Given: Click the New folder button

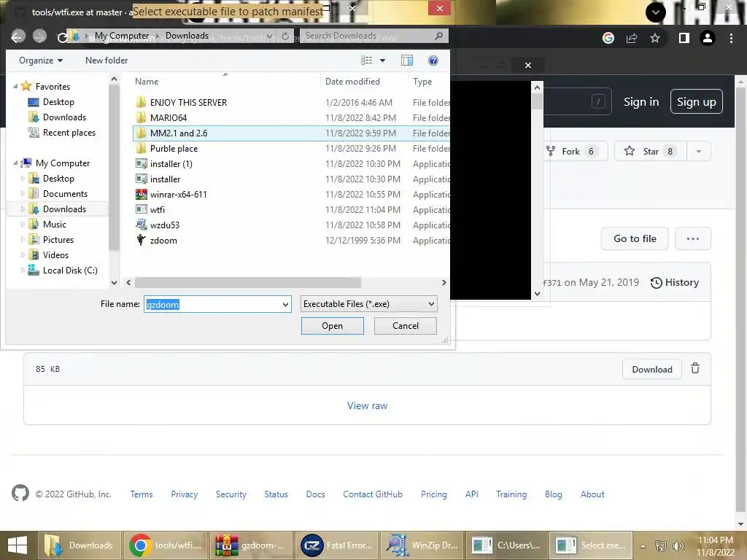Looking at the screenshot, I should 107,61.
